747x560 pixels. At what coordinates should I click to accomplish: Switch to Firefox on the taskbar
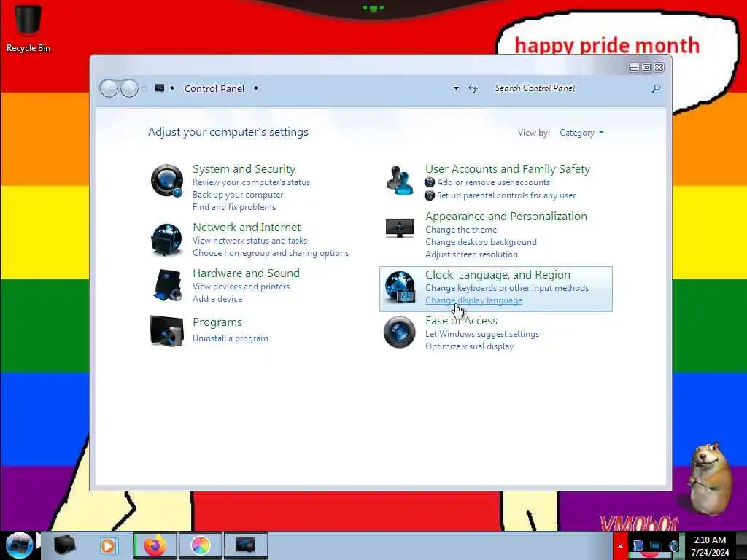155,545
